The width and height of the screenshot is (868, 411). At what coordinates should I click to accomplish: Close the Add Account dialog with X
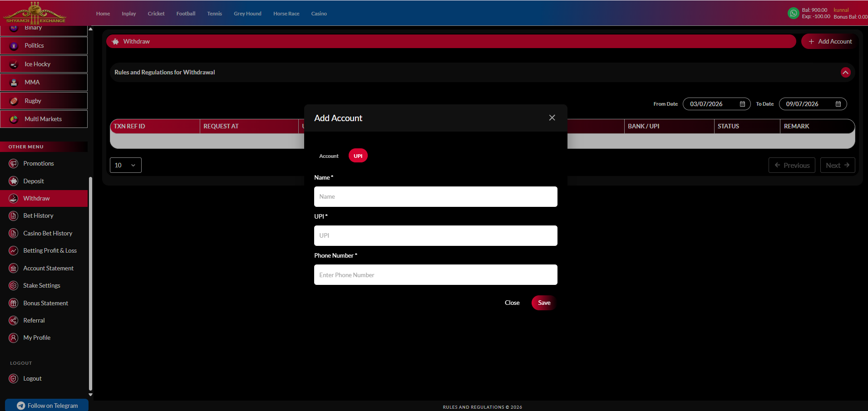tap(552, 117)
